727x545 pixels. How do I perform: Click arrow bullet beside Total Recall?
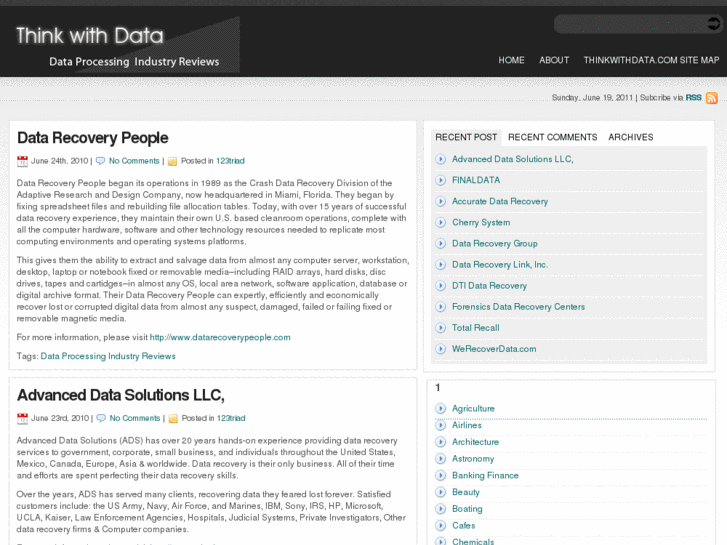click(440, 328)
